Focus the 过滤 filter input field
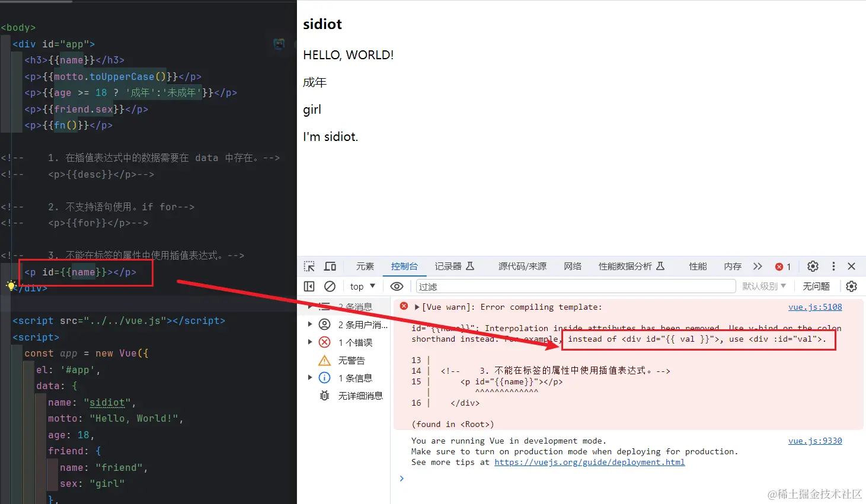 click(576, 287)
